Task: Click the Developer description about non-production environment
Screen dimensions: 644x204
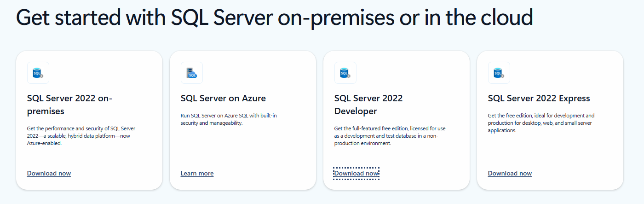Action: click(x=389, y=136)
